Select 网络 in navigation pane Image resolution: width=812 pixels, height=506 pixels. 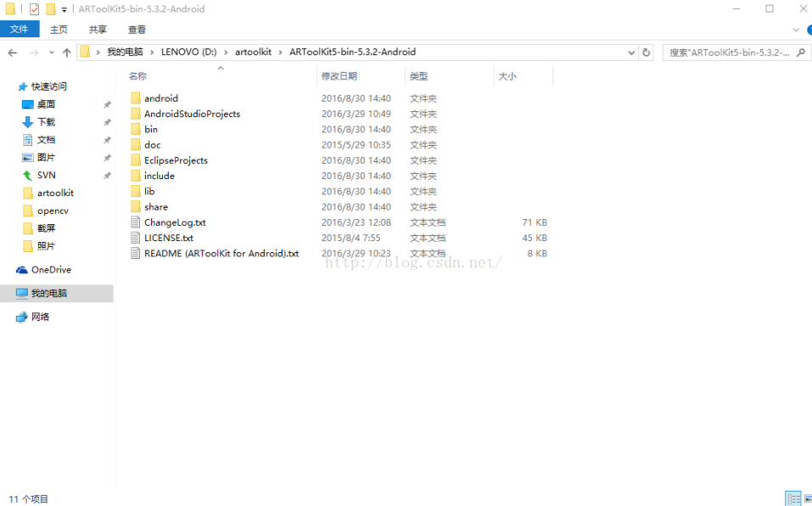click(40, 317)
